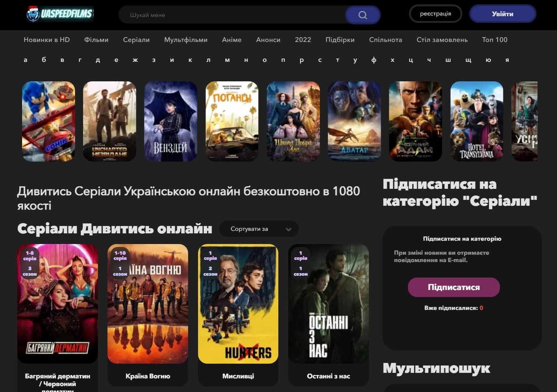Go to the 'Аніме' section
This screenshot has height=392, width=557.
232,40
